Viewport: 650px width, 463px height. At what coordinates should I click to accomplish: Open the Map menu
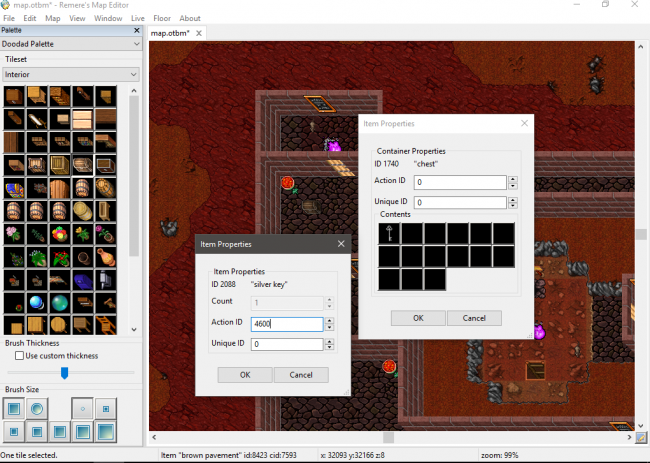click(x=53, y=18)
